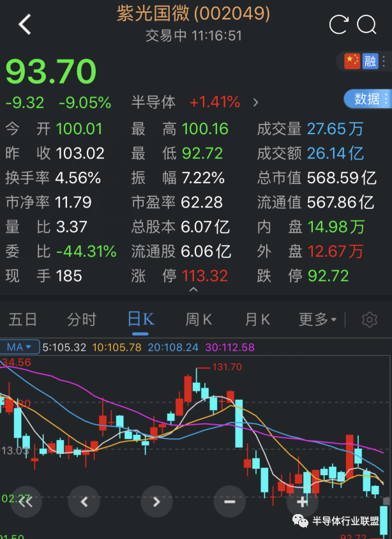Jump chart to earliest with double-left arrow
392x539 pixels.
coord(26,502)
